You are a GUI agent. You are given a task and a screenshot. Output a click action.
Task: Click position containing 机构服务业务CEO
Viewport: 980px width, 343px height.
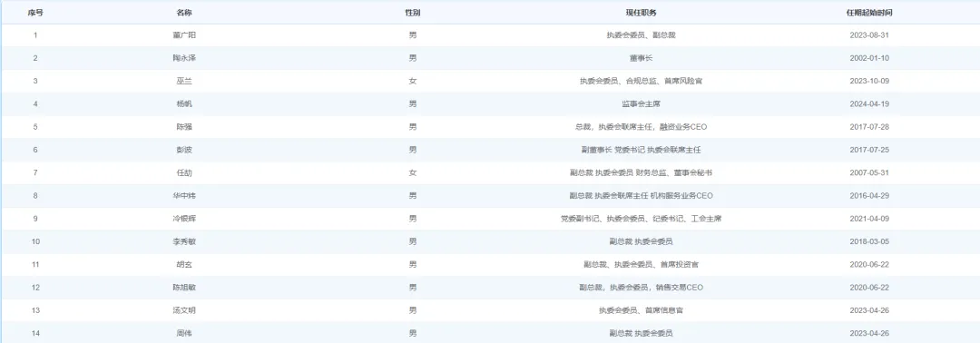[642, 196]
